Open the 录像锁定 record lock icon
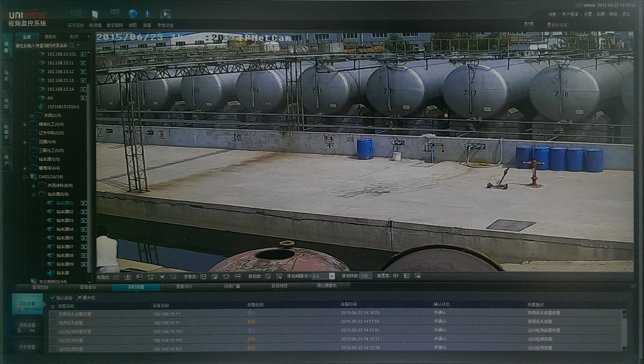The image size is (644, 364). (x=165, y=14)
